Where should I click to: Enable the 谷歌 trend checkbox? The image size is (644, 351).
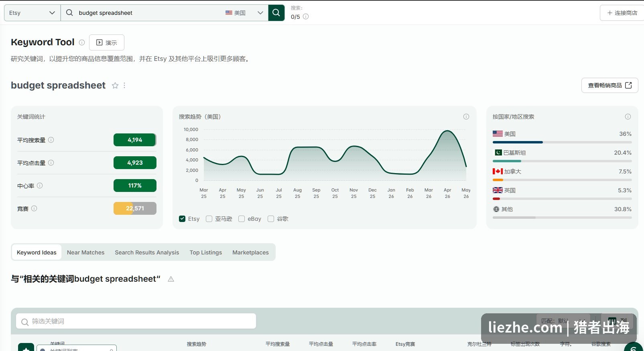271,219
